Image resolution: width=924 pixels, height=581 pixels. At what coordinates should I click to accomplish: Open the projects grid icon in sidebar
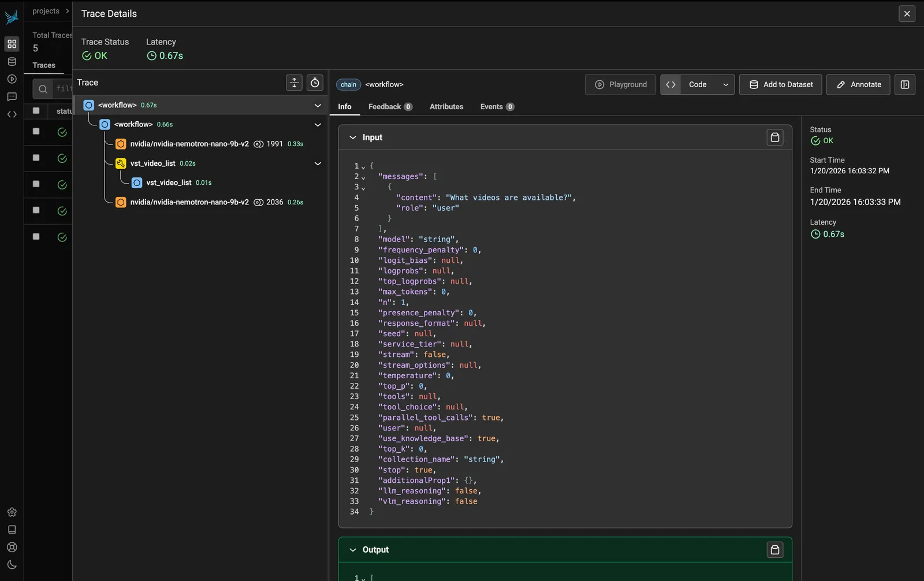click(x=12, y=44)
